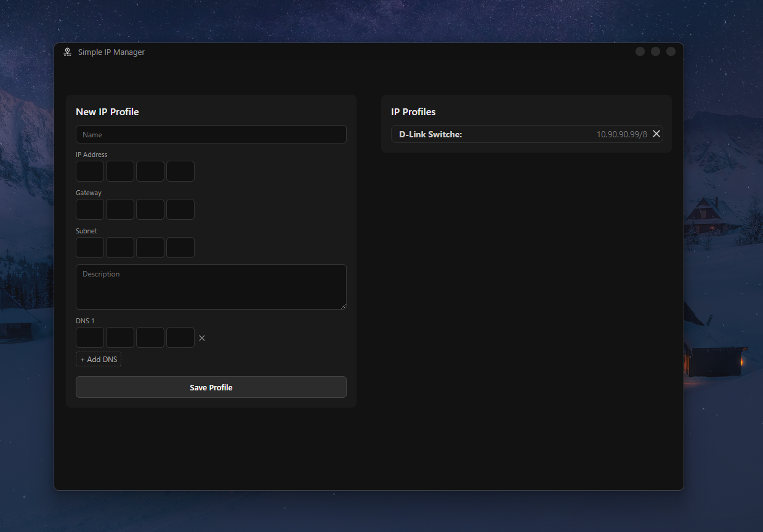Open the D-Link Switche profile entry
This screenshot has width=763, height=532.
(x=493, y=134)
